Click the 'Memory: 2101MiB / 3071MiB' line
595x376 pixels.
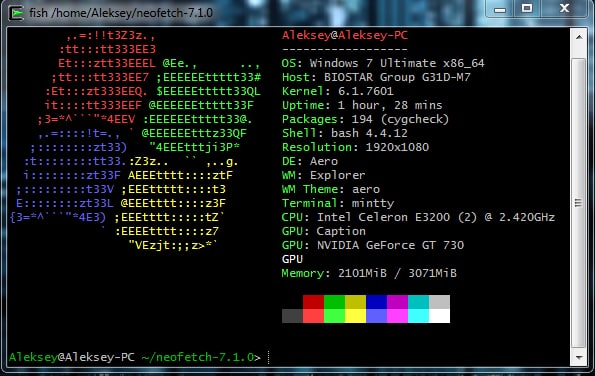tap(369, 274)
